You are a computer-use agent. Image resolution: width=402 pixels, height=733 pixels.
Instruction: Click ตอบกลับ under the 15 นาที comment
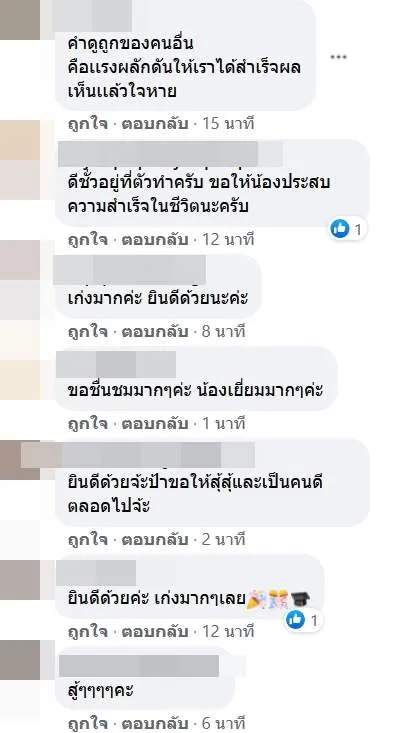click(x=155, y=124)
